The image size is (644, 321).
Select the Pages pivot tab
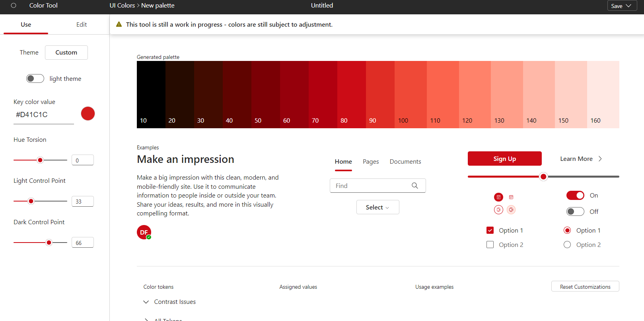click(371, 162)
